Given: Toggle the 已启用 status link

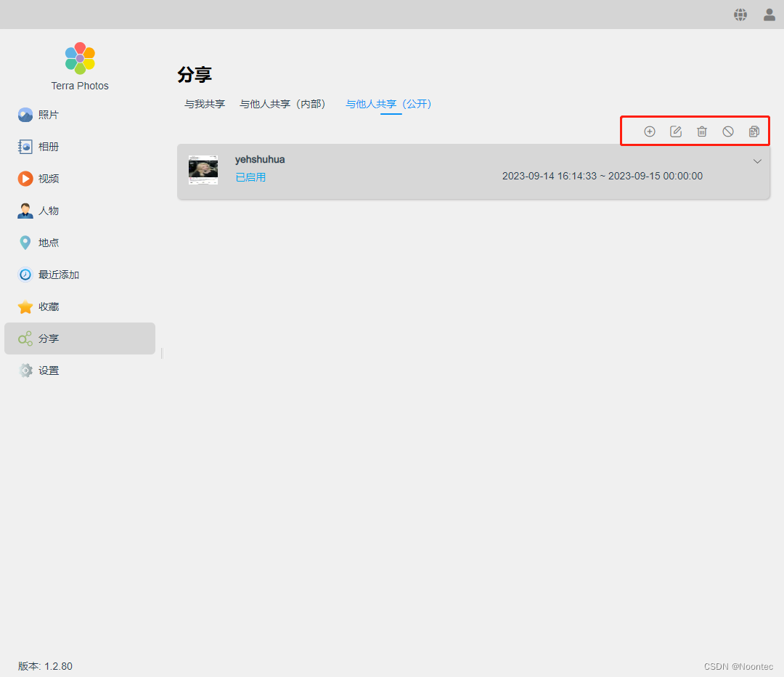Looking at the screenshot, I should click(x=250, y=177).
